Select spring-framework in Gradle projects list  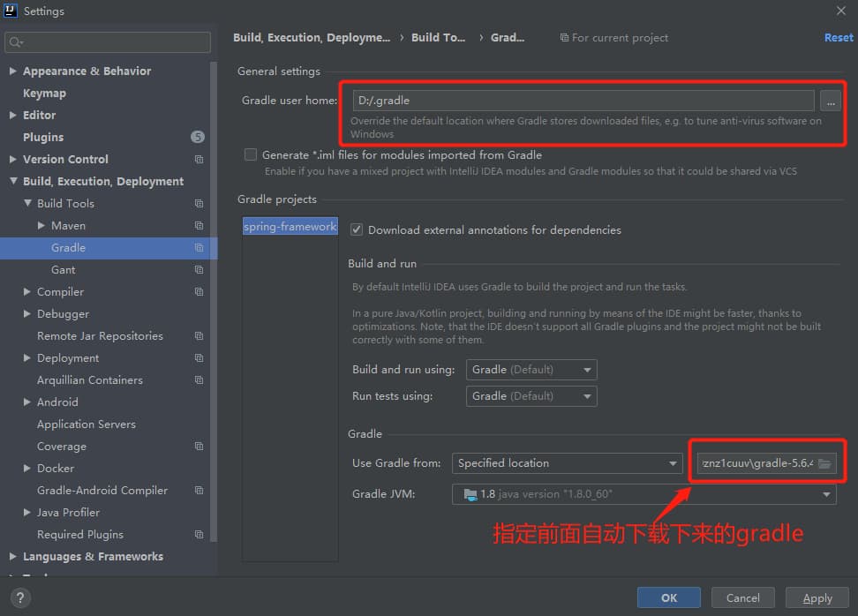[290, 227]
